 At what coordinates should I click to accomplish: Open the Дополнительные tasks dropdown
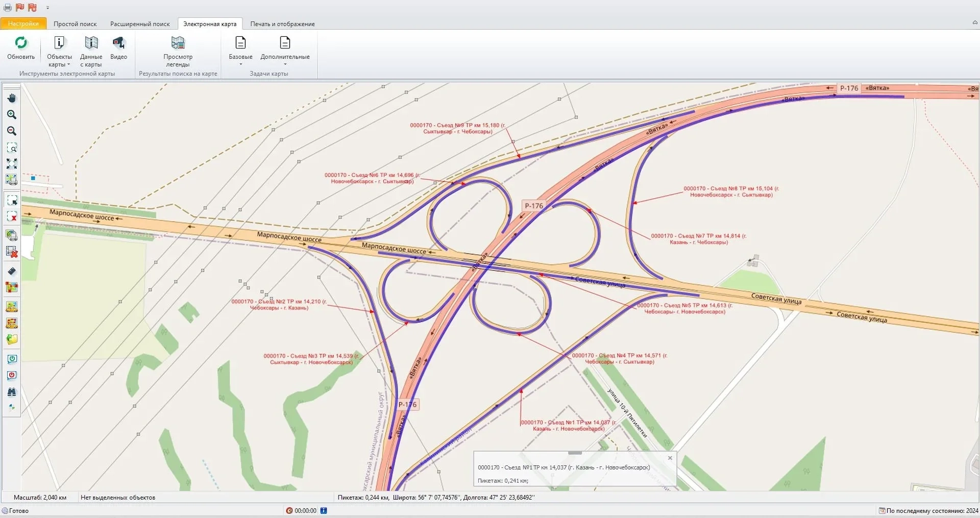[285, 51]
